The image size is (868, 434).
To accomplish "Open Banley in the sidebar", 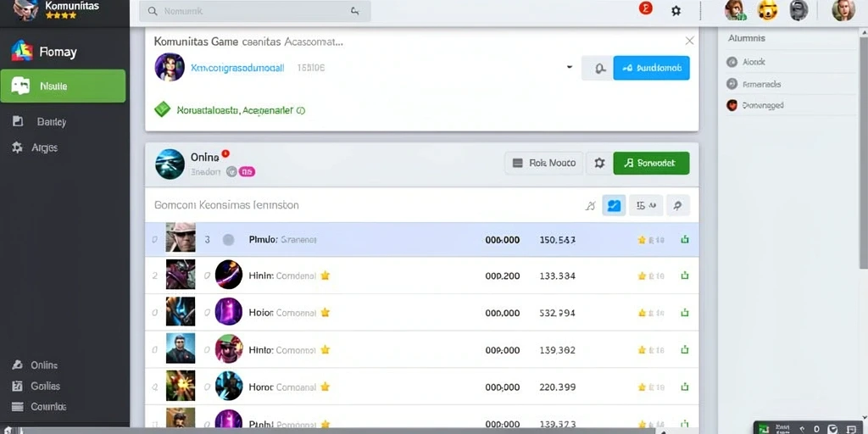I will [x=39, y=122].
